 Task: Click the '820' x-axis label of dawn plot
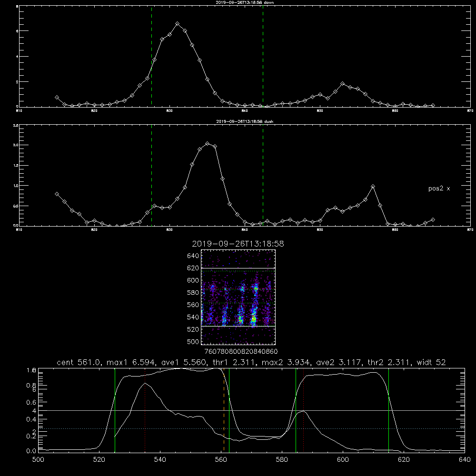point(94,111)
